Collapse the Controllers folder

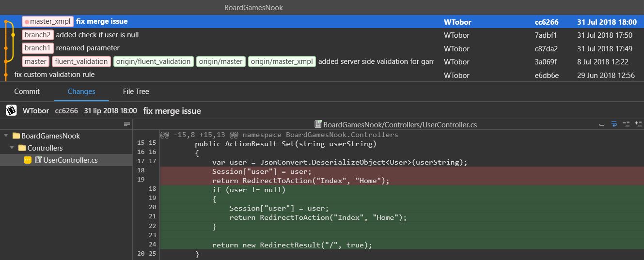(x=12, y=148)
